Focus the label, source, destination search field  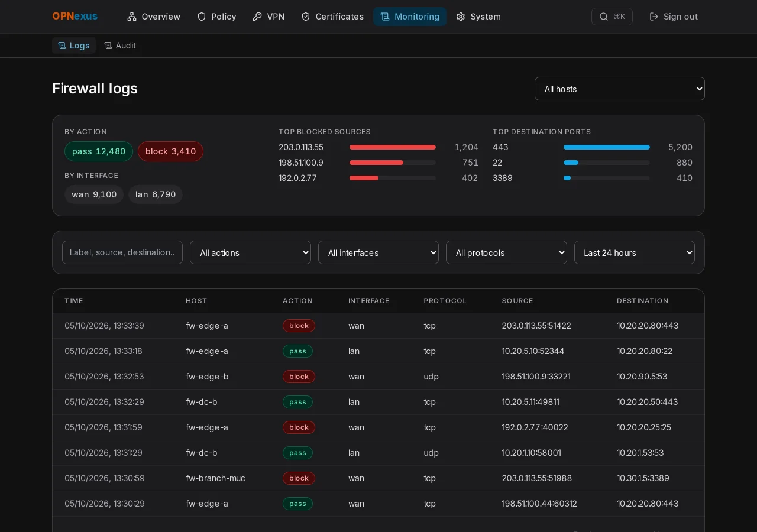[122, 252]
